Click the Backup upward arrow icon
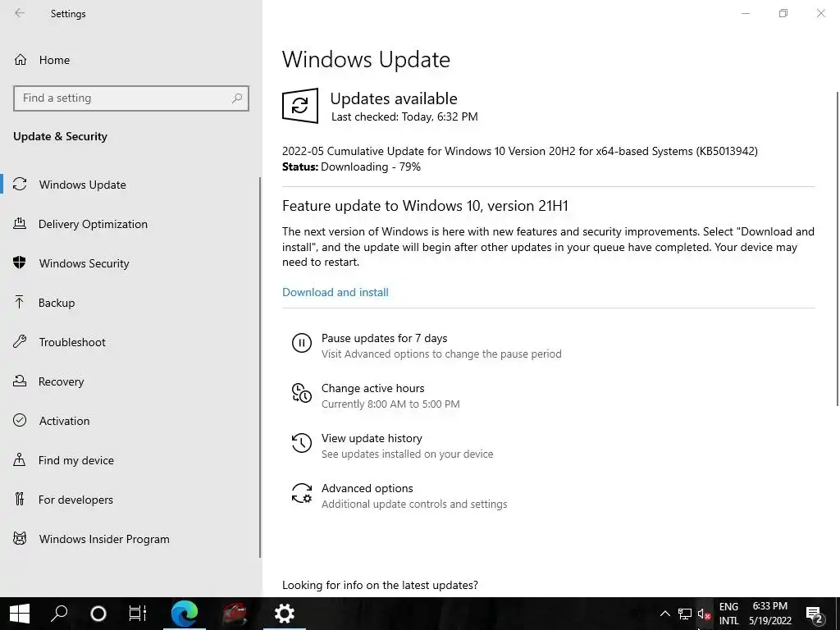The height and width of the screenshot is (630, 840). (x=20, y=302)
